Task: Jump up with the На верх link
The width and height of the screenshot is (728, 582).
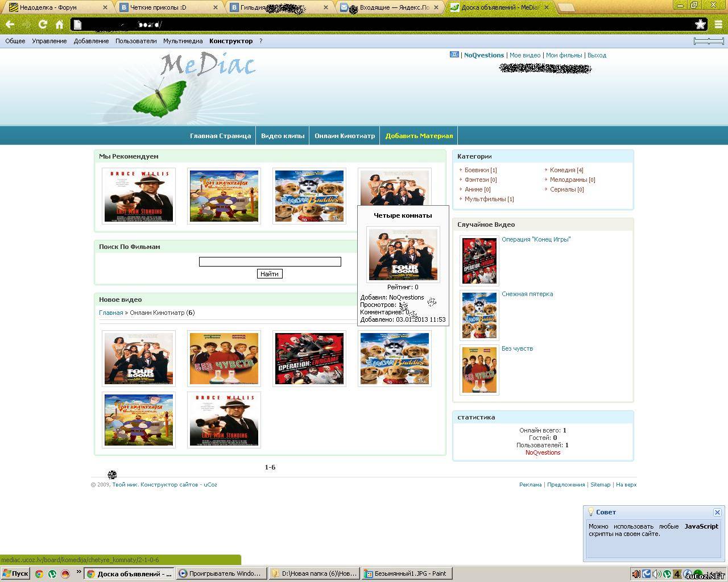Action: point(626,485)
